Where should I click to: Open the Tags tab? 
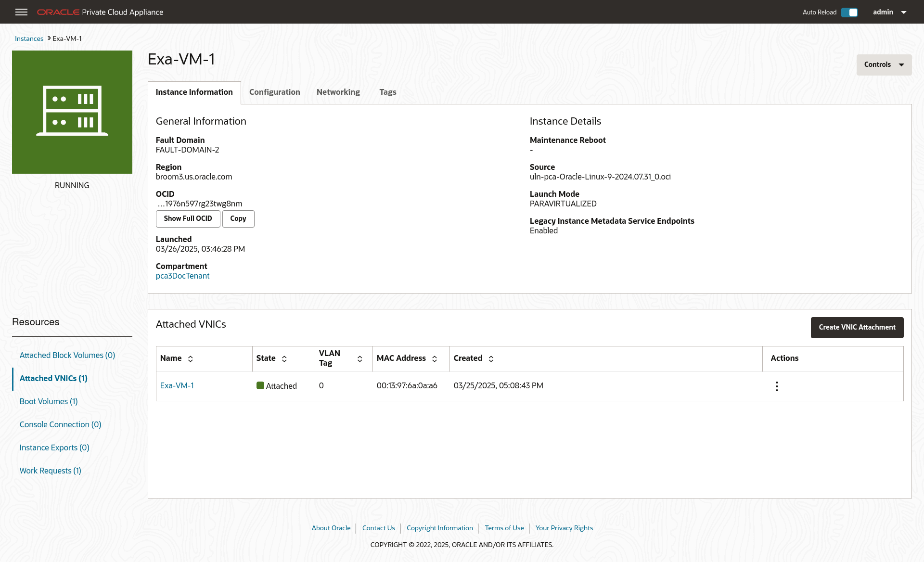pos(387,92)
